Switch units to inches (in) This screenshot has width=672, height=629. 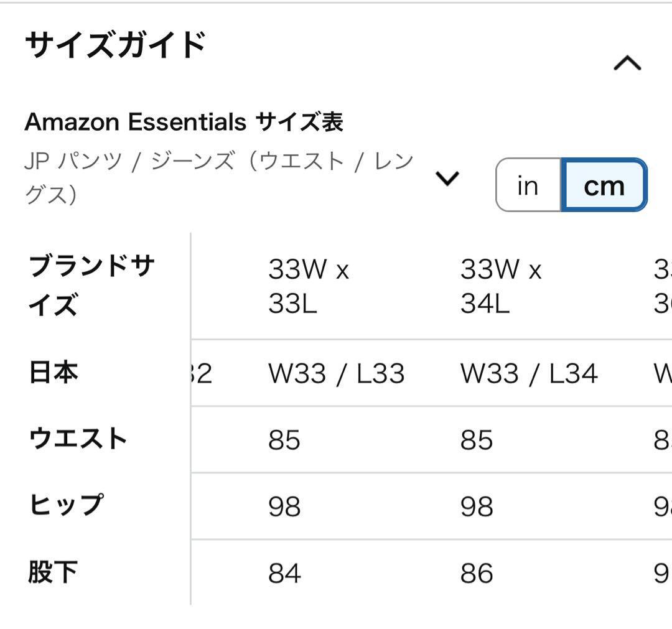528,185
